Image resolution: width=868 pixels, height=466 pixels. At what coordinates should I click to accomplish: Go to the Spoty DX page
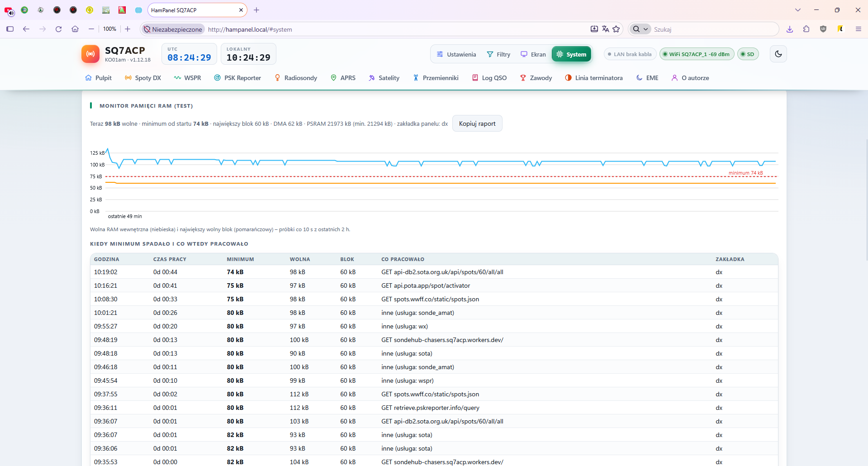(x=143, y=78)
